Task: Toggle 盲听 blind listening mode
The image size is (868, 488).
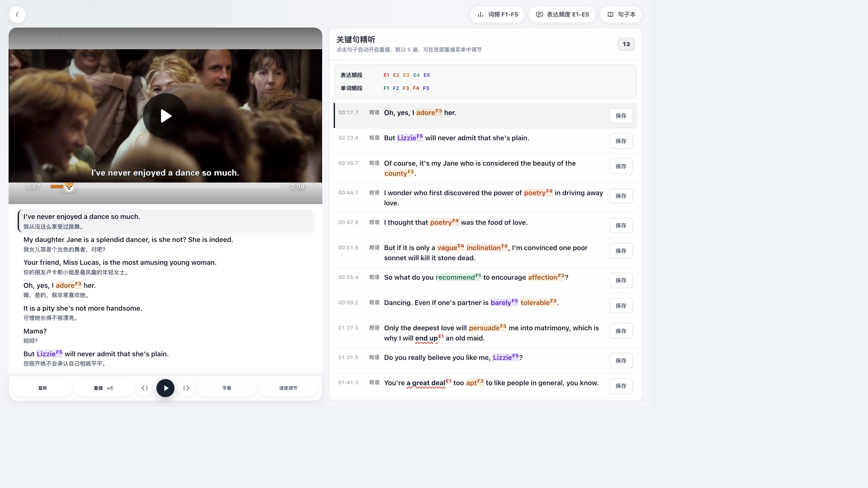Action: click(42, 388)
